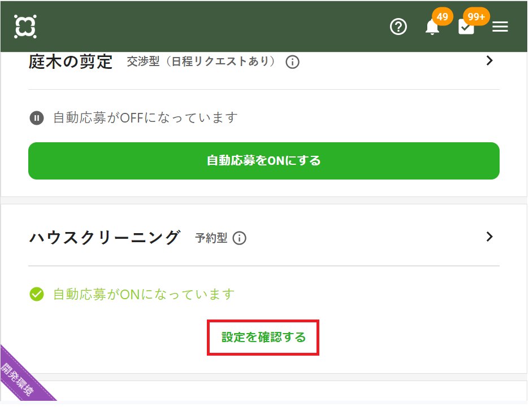The image size is (529, 420).
Task: Expand the 庭木の剪定 row chevron
Action: pos(489,60)
